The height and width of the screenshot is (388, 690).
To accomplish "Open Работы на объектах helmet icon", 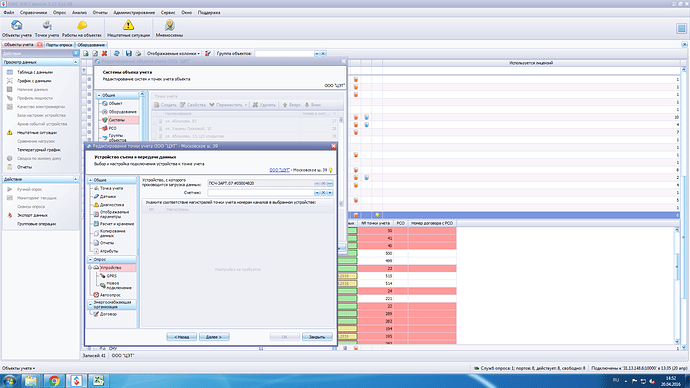I will pyautogui.click(x=82, y=29).
